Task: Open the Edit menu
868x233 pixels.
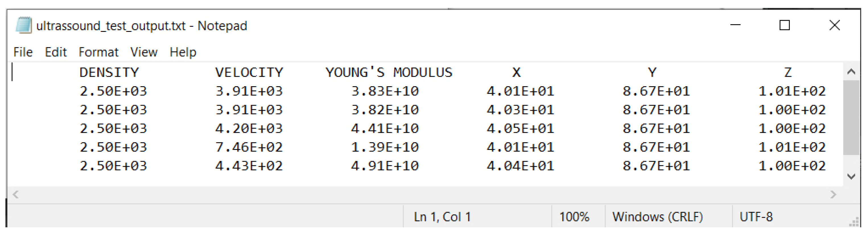Action: (55, 52)
